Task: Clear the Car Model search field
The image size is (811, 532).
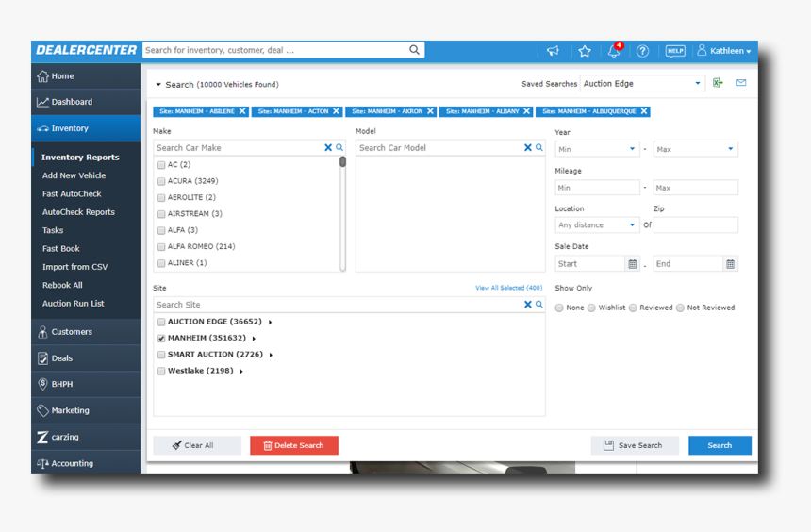Action: pos(527,147)
